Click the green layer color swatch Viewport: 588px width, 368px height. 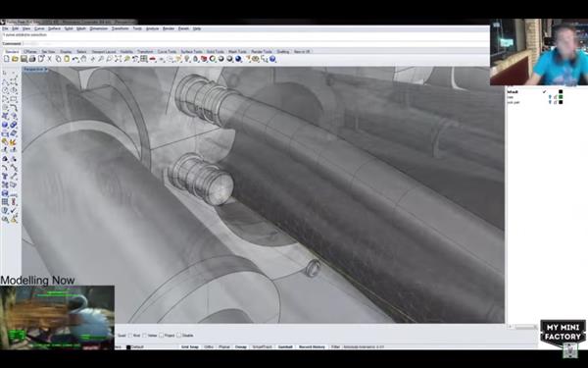(x=561, y=97)
